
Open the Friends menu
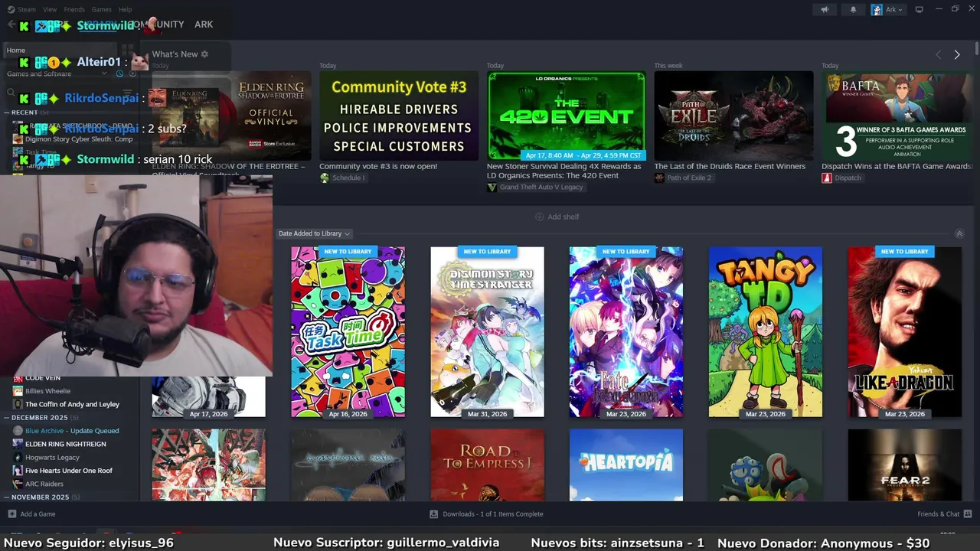pyautogui.click(x=74, y=10)
